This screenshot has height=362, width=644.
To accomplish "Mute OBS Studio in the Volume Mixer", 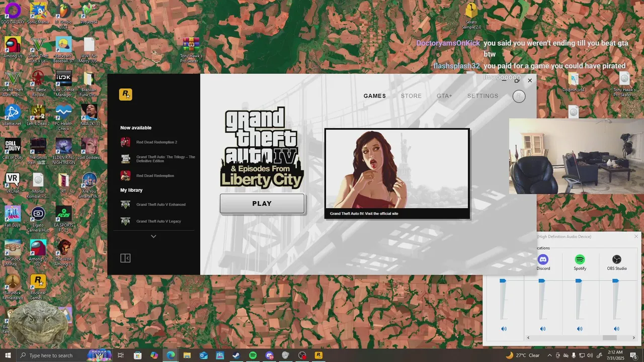I will pos(616,329).
